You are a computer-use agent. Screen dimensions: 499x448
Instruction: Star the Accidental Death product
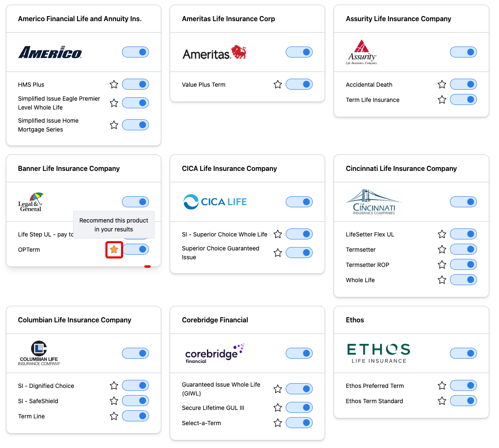pyautogui.click(x=442, y=84)
